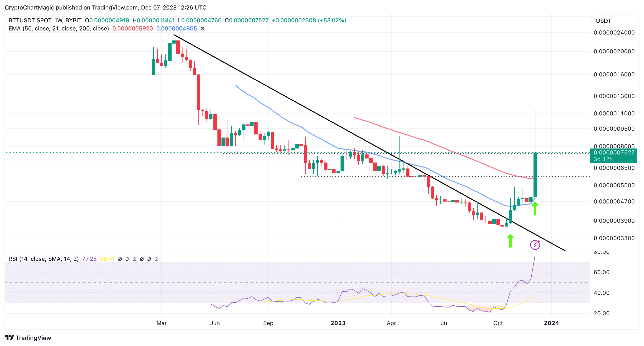Click price axis label 0.0000013000

pyautogui.click(x=614, y=96)
